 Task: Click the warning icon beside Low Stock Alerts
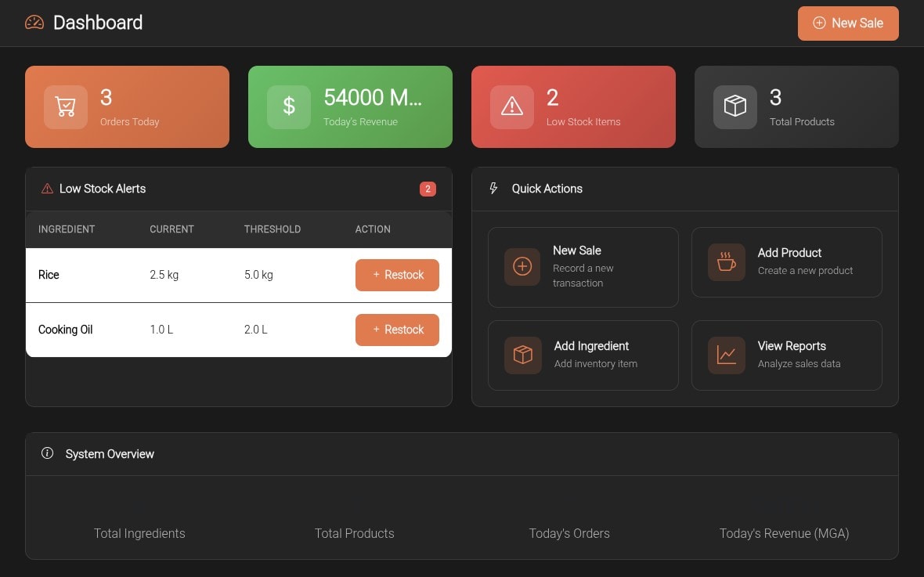[47, 189]
